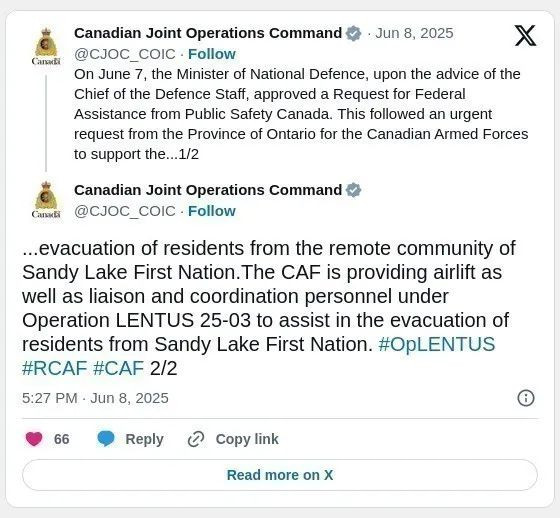This screenshot has height=518, width=560.
Task: Open the #CAF hashtag
Action: (x=118, y=368)
